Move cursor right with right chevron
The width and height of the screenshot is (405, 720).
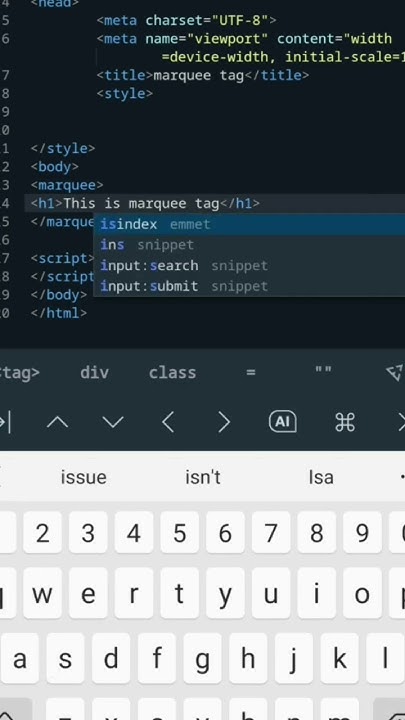(224, 422)
